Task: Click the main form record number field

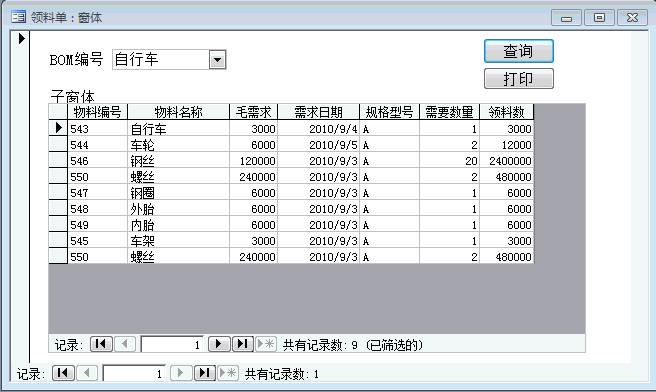Action: point(134,373)
